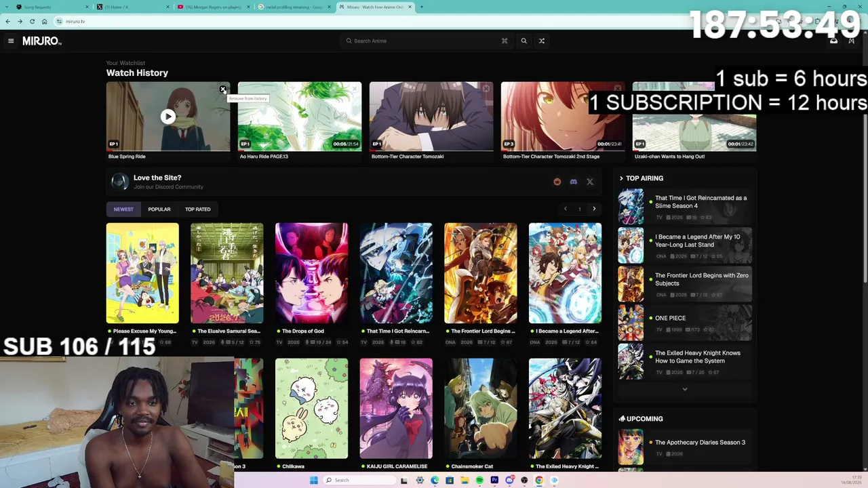Screen dimensions: 868x488
Task: Open KAIJU GIRL CARAMELISE poster
Action: [396, 409]
